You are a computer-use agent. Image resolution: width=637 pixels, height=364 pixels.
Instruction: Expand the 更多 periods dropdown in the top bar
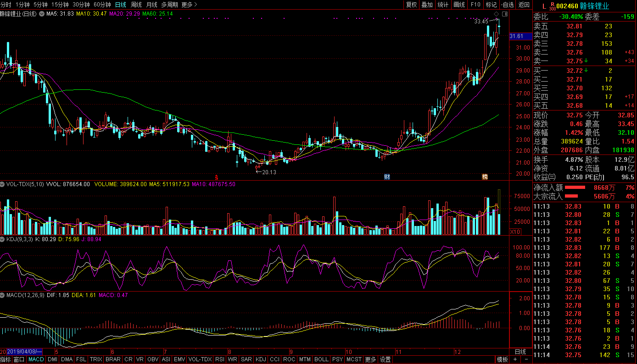[x=189, y=5]
